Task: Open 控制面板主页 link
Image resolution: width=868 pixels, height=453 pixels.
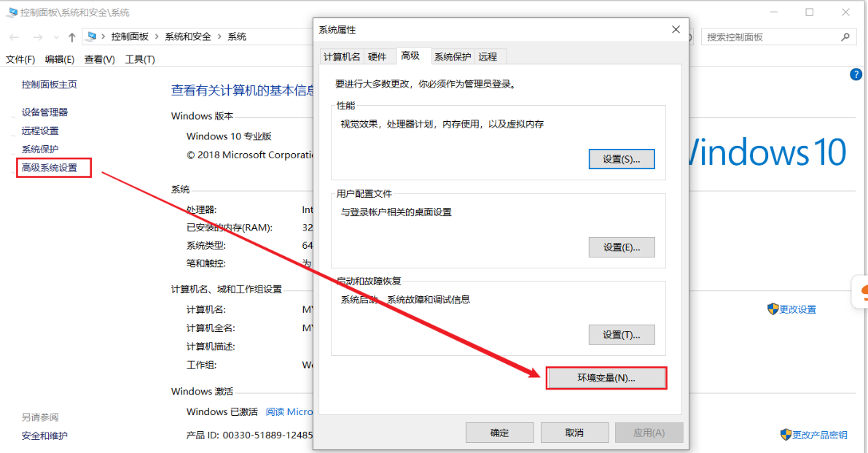Action: pos(50,84)
